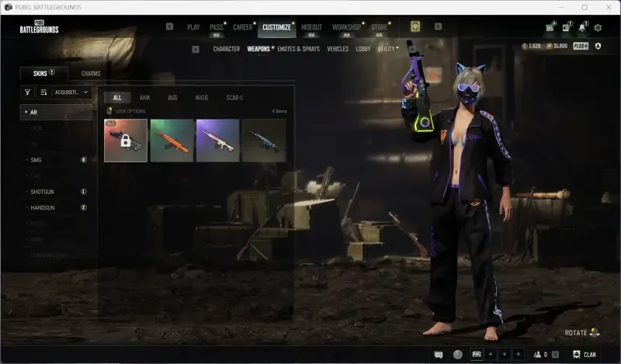Go to the Vehicles sub-tab

[338, 49]
